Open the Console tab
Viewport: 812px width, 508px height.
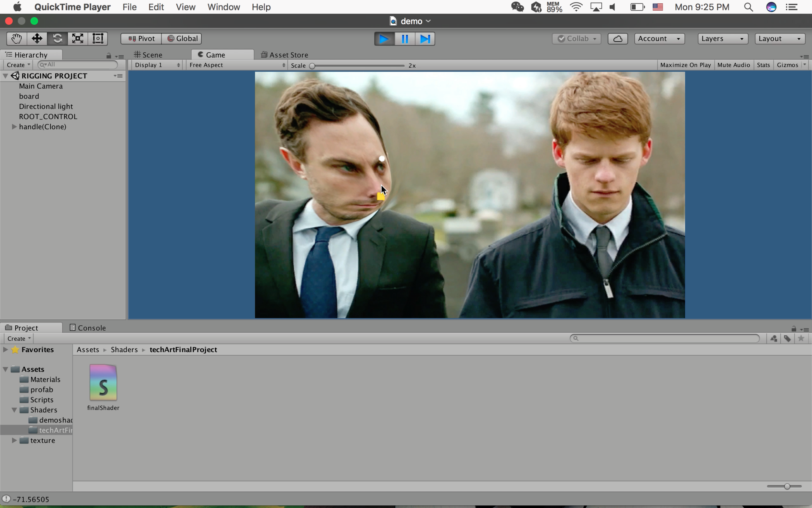[x=88, y=328]
